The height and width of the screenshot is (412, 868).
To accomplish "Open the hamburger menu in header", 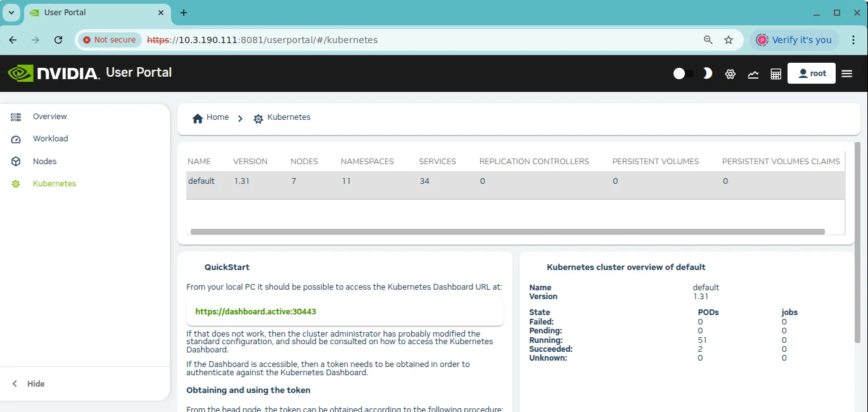I will [x=847, y=74].
